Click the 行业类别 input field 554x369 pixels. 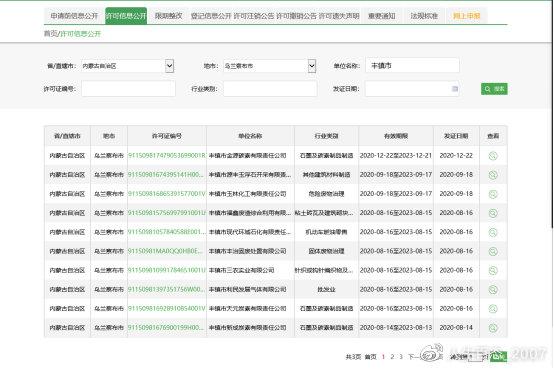tap(270, 89)
